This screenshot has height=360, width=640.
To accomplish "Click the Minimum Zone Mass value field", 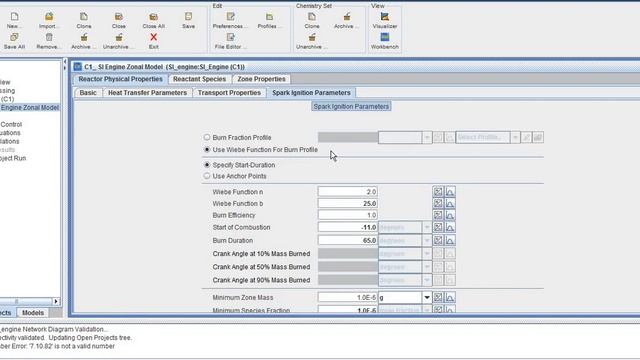I will 348,298.
